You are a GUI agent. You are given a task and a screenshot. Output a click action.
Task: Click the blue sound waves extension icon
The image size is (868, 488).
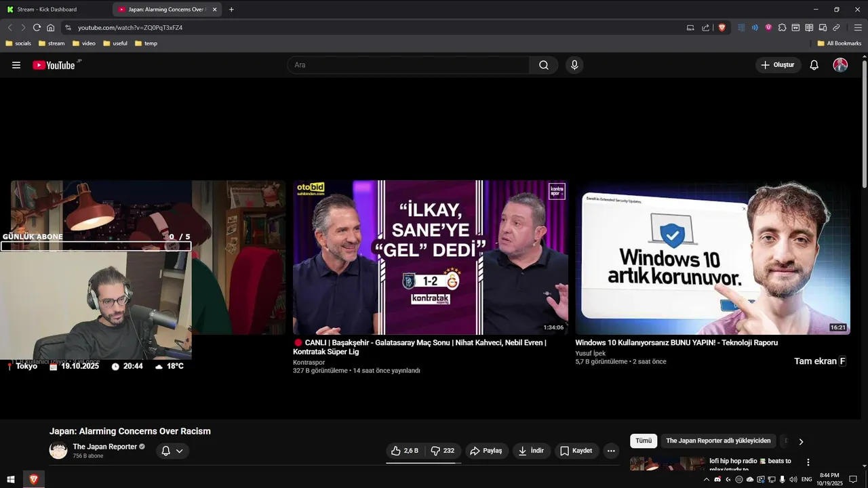755,28
